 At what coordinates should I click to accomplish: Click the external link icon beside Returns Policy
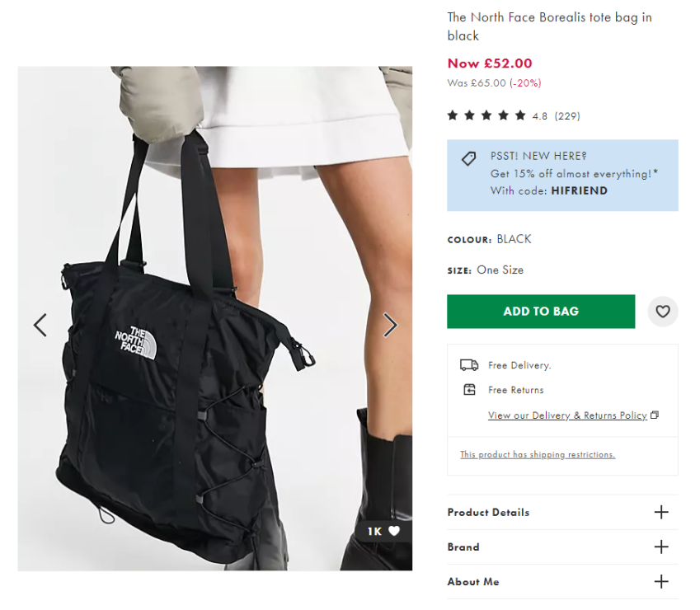[x=655, y=415]
